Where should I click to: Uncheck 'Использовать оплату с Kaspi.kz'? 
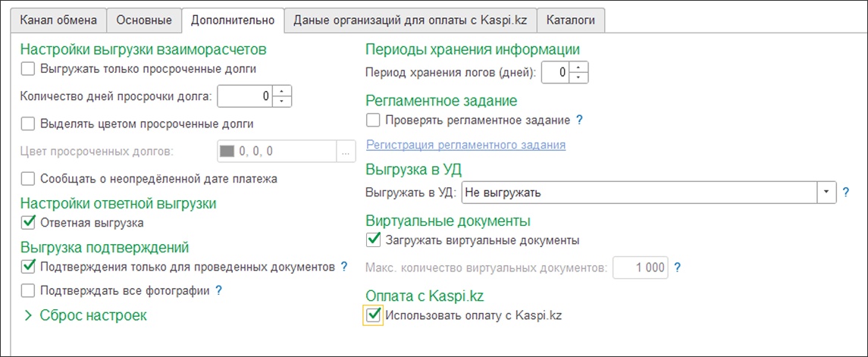click(373, 315)
